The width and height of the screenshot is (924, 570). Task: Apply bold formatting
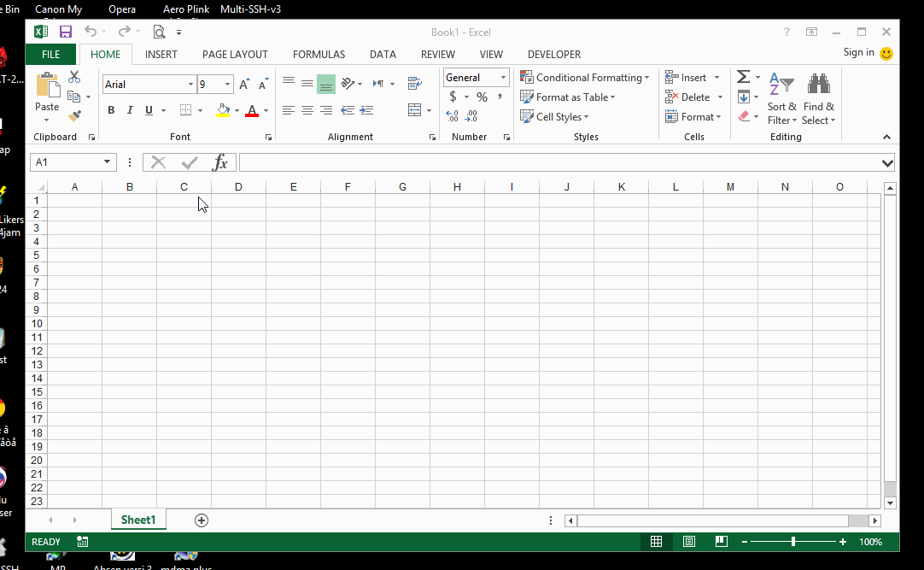[x=111, y=109]
